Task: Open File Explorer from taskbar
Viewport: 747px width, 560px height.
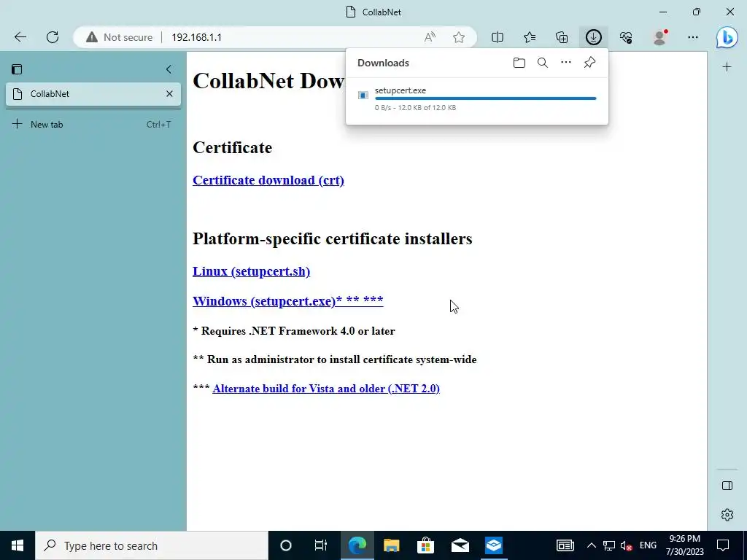Action: [x=391, y=545]
